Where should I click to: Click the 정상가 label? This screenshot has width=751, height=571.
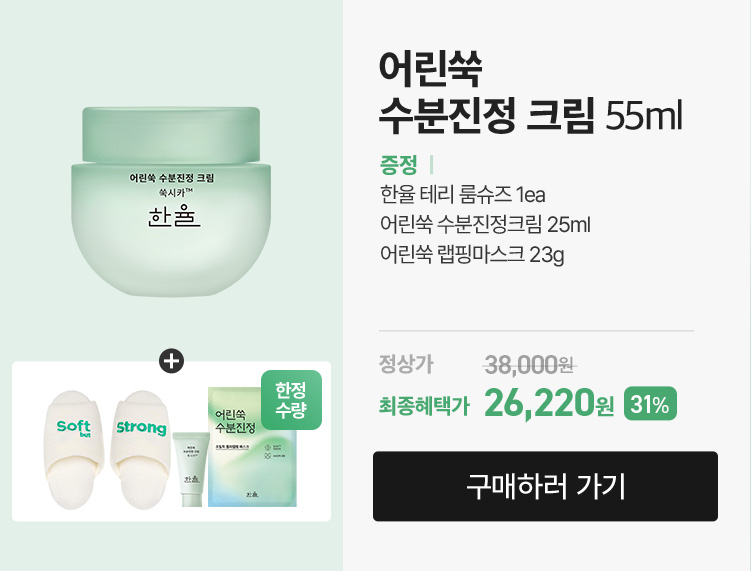pos(406,364)
